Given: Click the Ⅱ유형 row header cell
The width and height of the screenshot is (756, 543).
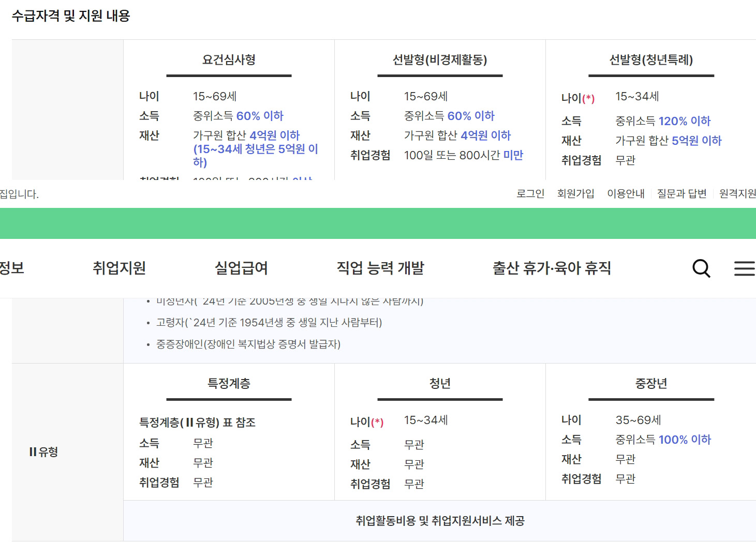Looking at the screenshot, I should (44, 452).
